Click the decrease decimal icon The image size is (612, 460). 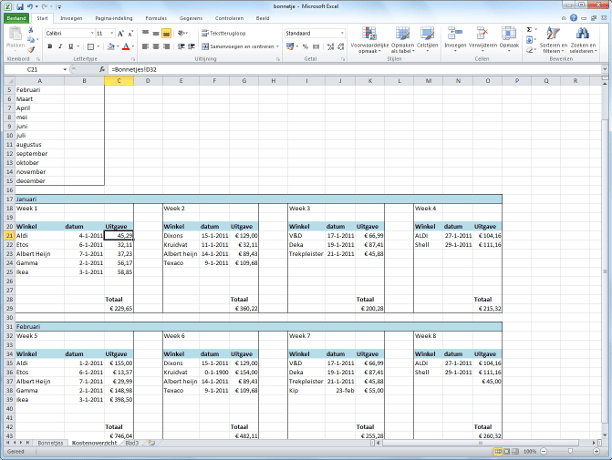click(x=341, y=46)
